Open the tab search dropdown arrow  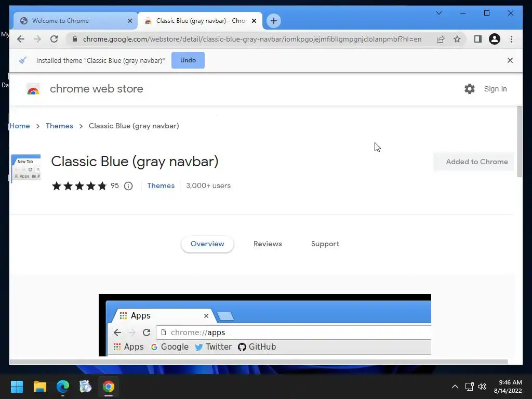click(438, 13)
